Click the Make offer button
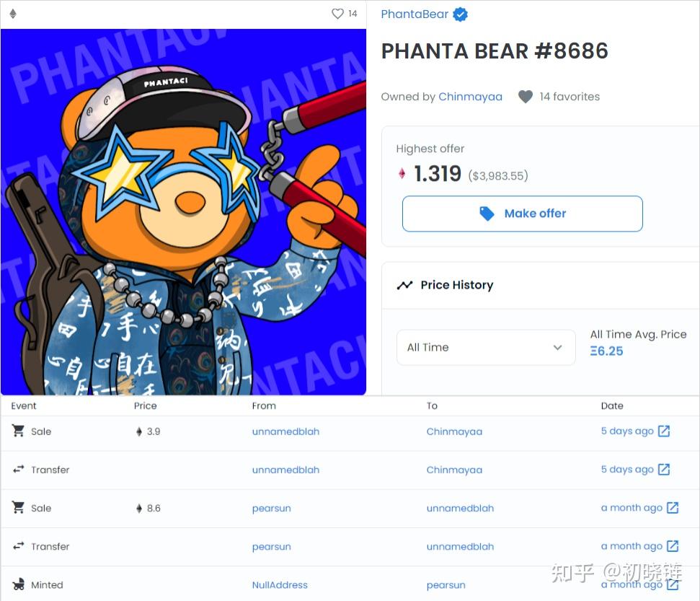The width and height of the screenshot is (700, 601). 523,214
